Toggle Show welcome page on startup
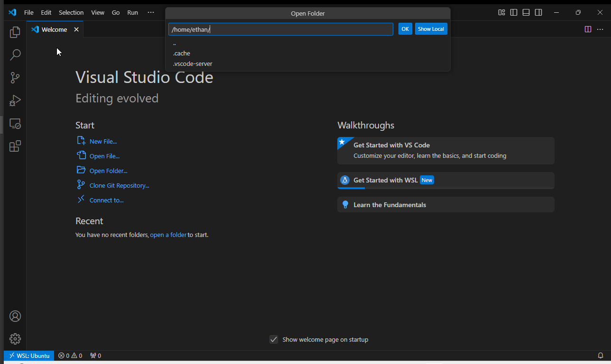This screenshot has height=364, width=611. [x=274, y=339]
